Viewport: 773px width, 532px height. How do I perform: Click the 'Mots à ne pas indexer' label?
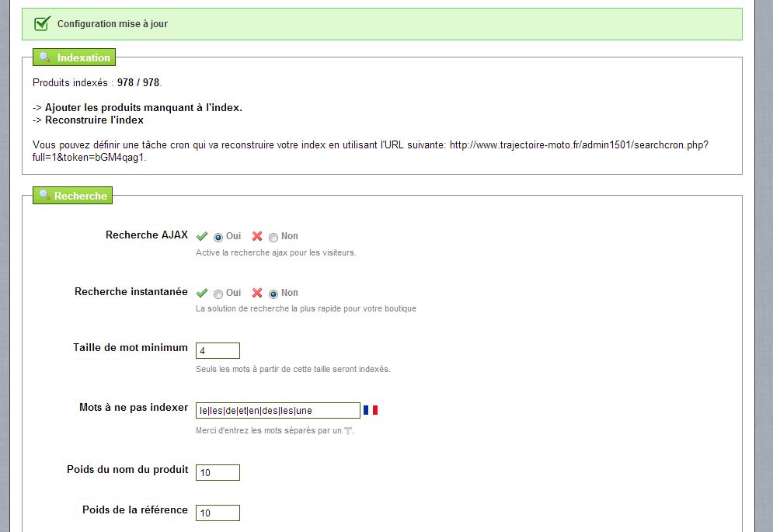[x=134, y=407]
